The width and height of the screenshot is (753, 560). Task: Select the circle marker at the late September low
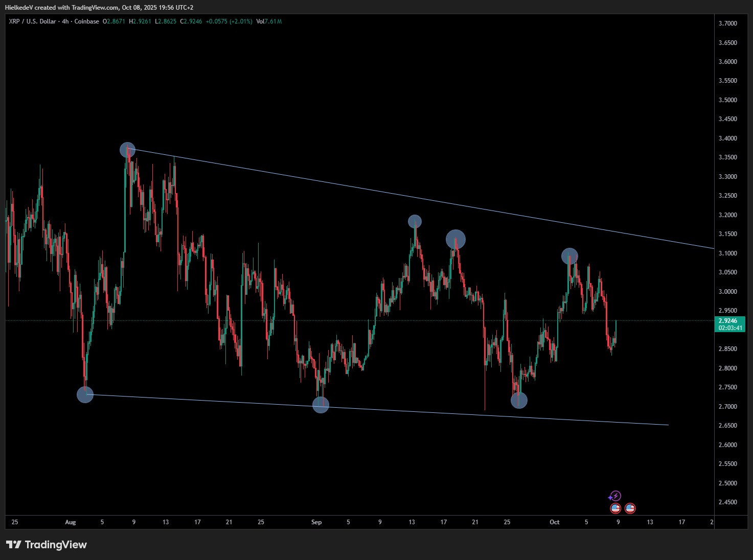point(519,400)
